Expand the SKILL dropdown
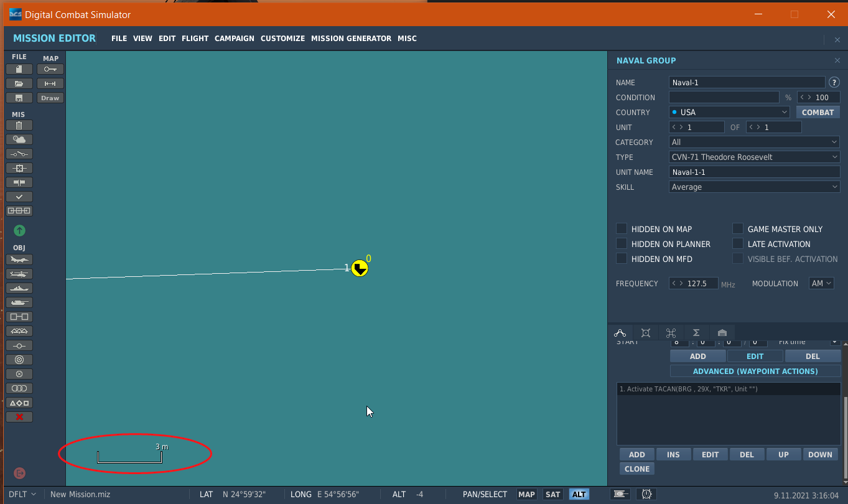848x504 pixels. pyautogui.click(x=755, y=187)
